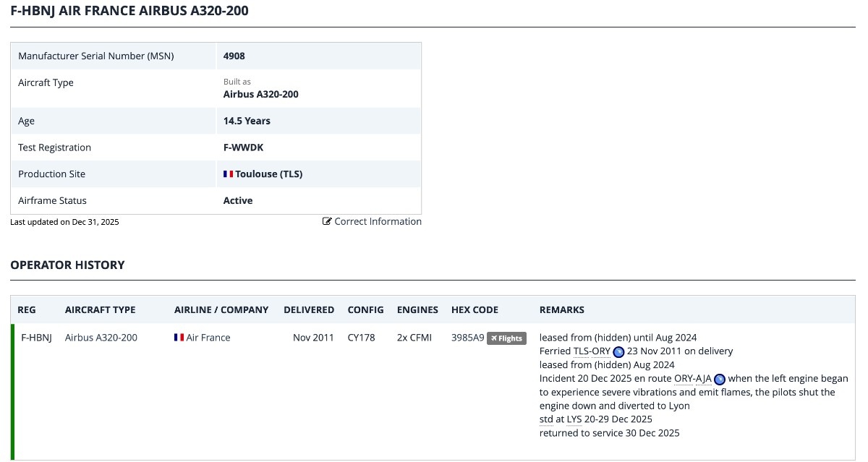This screenshot has width=868, height=462.
Task: Click the Age value 14.5 Years
Action: [247, 121]
